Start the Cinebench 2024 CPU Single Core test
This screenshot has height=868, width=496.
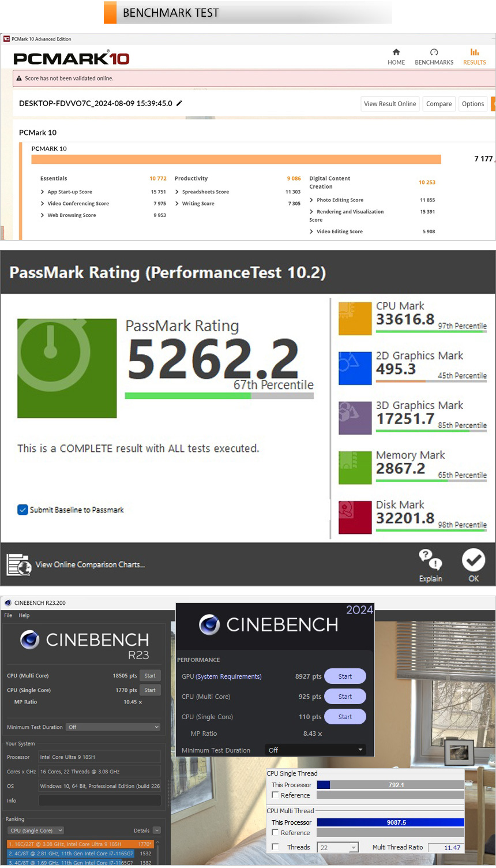click(345, 717)
